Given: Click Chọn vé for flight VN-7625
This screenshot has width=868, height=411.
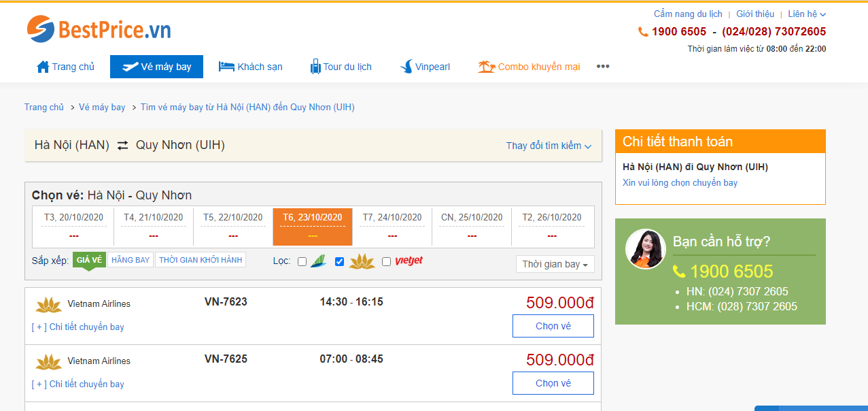Looking at the screenshot, I should point(553,383).
